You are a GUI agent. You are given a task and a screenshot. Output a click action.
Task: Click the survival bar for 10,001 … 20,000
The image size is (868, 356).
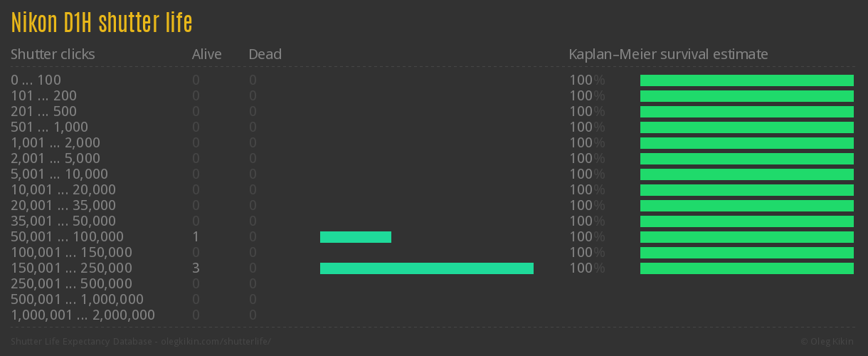click(x=746, y=190)
